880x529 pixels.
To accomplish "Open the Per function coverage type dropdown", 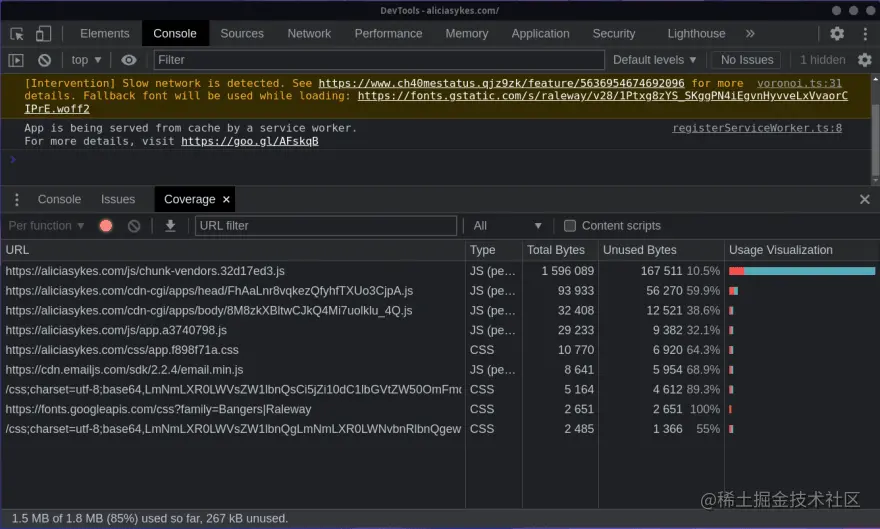I will tap(46, 226).
